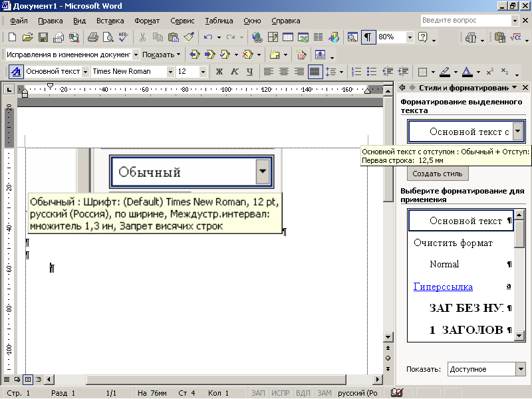Image resolution: width=532 pixels, height=399 pixels.
Task: Toggle underline formatting (Ч)
Action: [250, 72]
